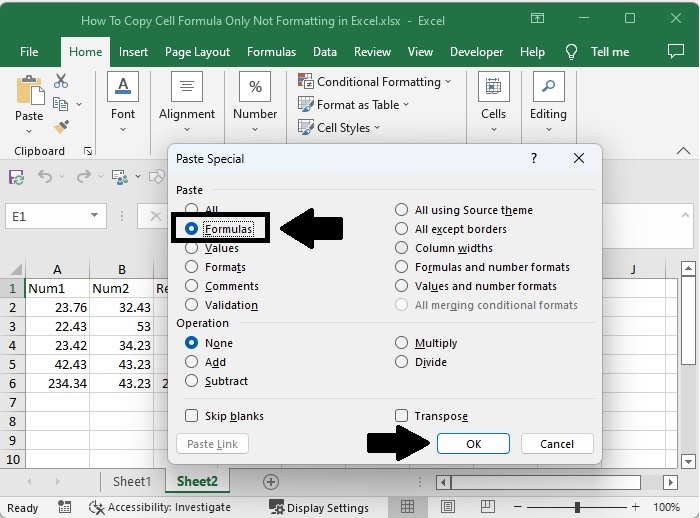Click the Paste Special help question mark
Viewport: 700px width, 518px height.
(x=533, y=158)
